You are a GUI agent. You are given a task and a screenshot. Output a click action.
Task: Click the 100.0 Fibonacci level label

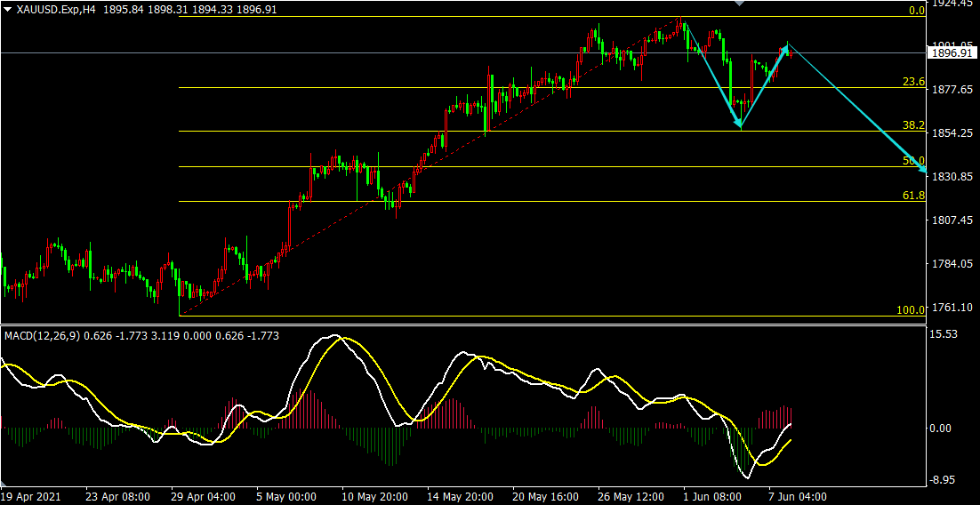coord(911,310)
